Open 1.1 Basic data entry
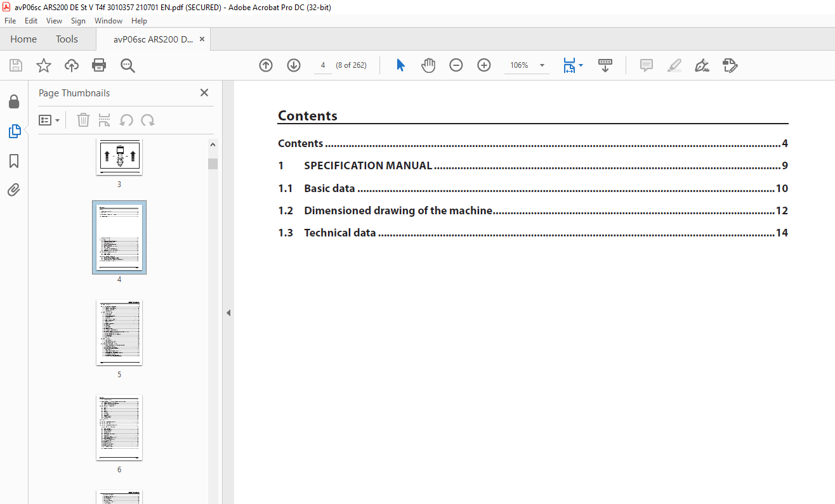 pyautogui.click(x=533, y=188)
